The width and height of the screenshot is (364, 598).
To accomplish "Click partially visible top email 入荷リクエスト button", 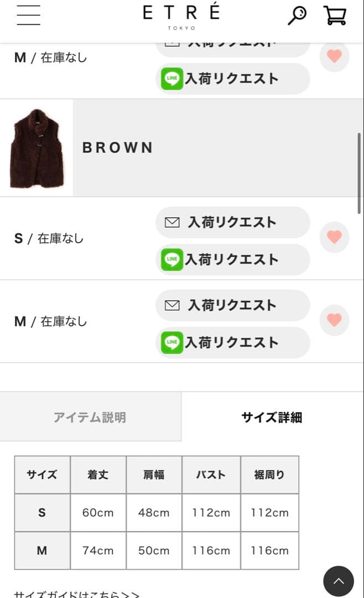I will tap(232, 47).
